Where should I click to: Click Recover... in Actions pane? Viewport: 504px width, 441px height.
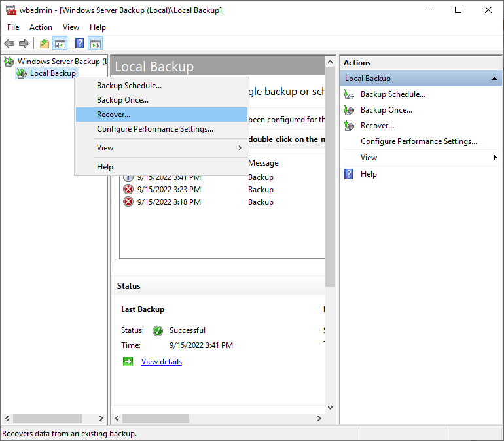(x=377, y=126)
